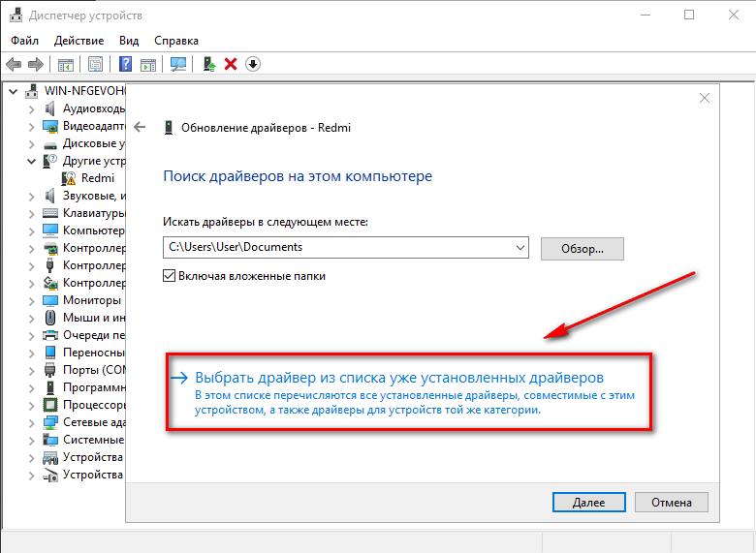This screenshot has width=756, height=553.
Task: Click the Далее button
Action: (x=588, y=502)
